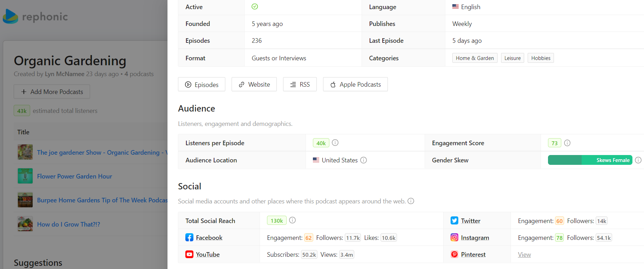
Task: Click the US flag next to English
Action: pos(455,7)
